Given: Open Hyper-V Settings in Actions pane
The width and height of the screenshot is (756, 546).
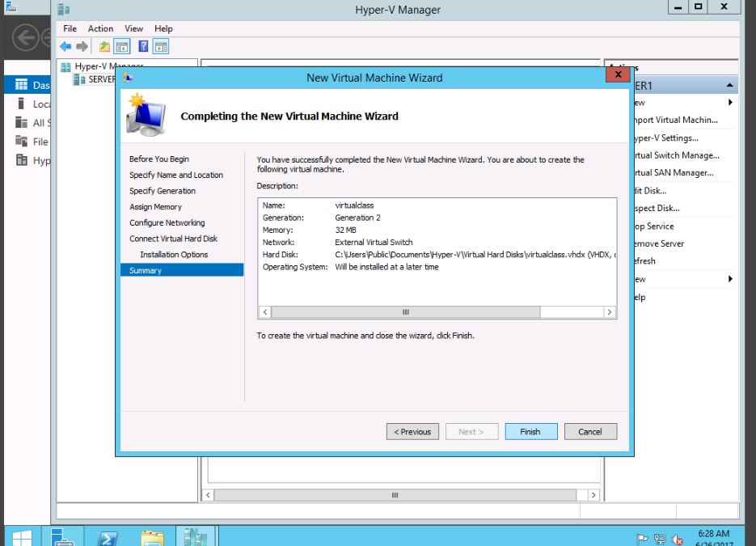Looking at the screenshot, I should (666, 138).
